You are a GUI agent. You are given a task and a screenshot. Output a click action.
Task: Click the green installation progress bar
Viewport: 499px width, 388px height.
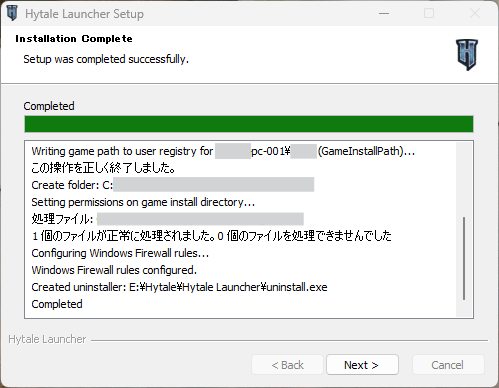(x=249, y=124)
